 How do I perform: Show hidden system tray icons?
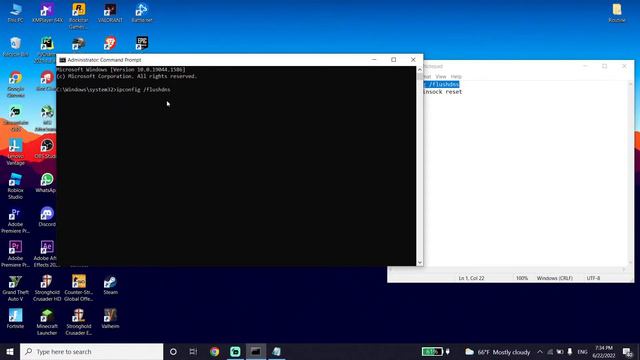pyautogui.click(x=540, y=352)
